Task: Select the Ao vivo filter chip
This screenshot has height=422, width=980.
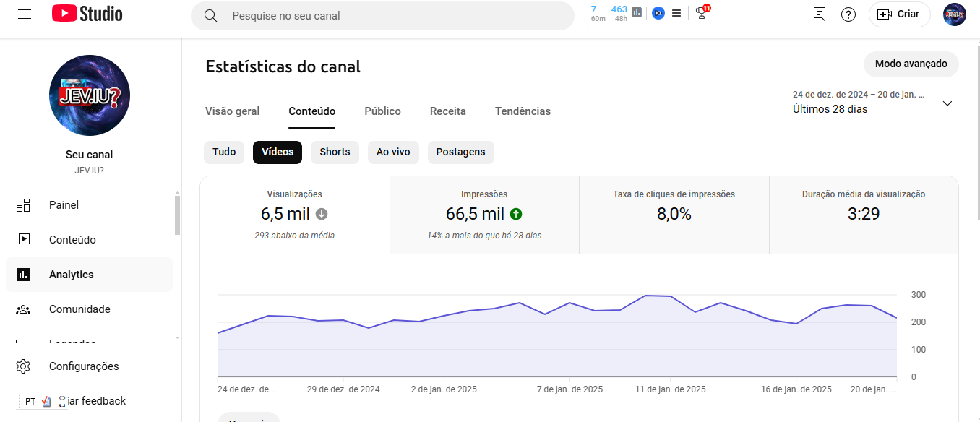Action: [x=393, y=152]
